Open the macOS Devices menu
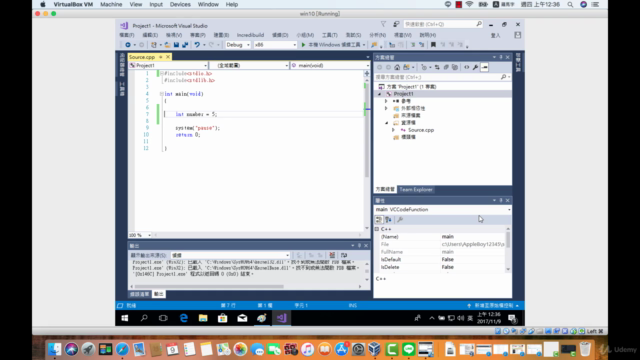 tap(180, 4)
